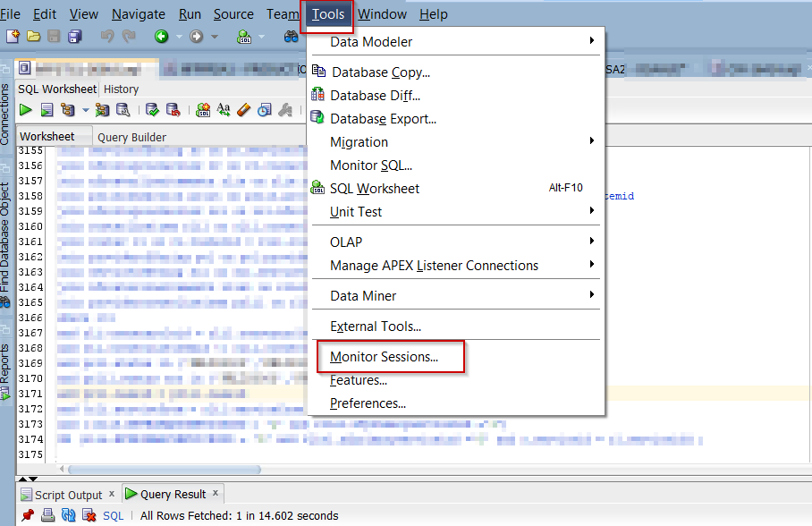
Task: Pin the Query Result with the pushpin
Action: pyautogui.click(x=27, y=515)
